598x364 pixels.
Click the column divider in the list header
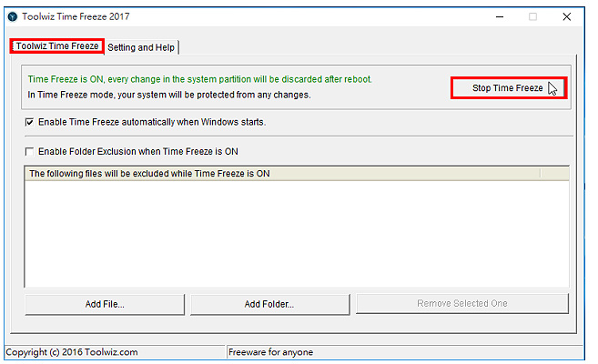[x=541, y=174]
